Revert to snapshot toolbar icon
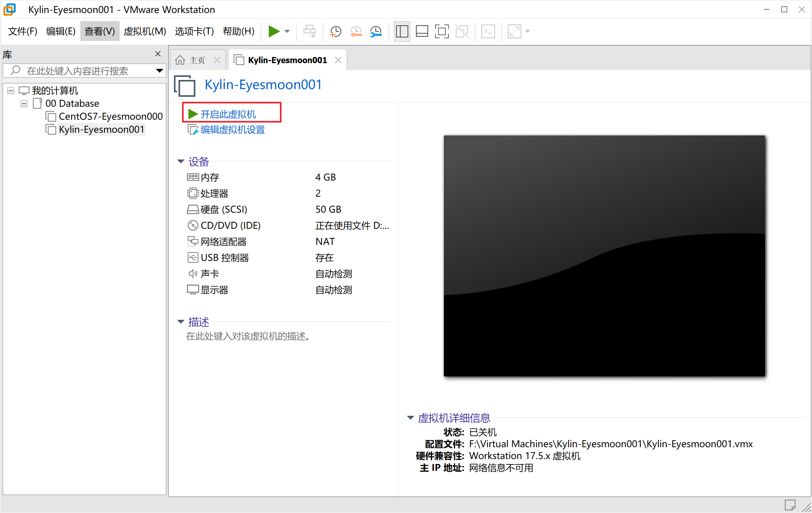812x513 pixels. (x=356, y=31)
